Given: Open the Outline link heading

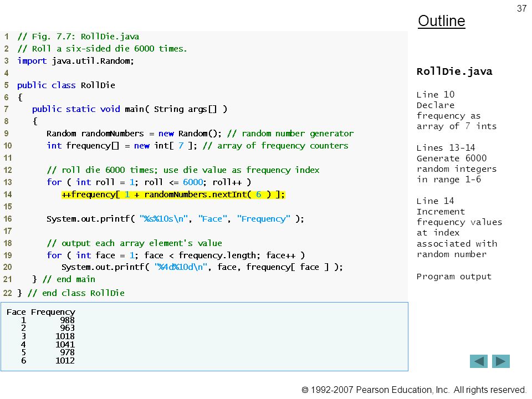Looking at the screenshot, I should [x=442, y=21].
